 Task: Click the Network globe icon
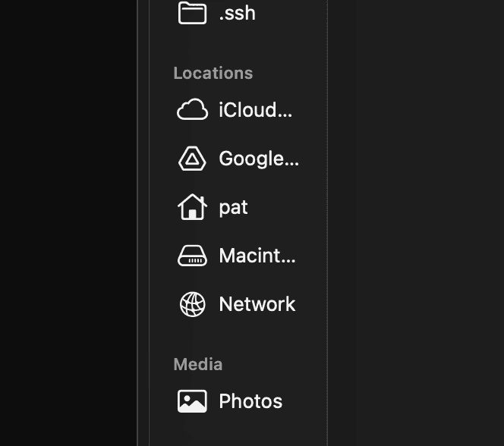coord(192,304)
